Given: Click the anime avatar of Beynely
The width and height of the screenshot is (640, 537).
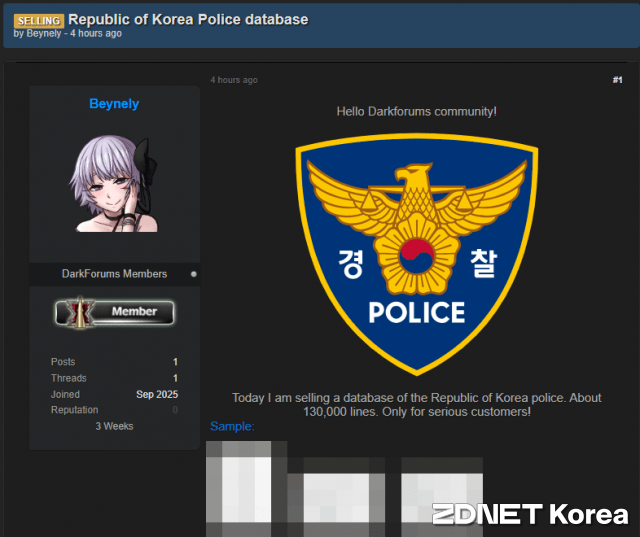Looking at the screenshot, I should [114, 183].
